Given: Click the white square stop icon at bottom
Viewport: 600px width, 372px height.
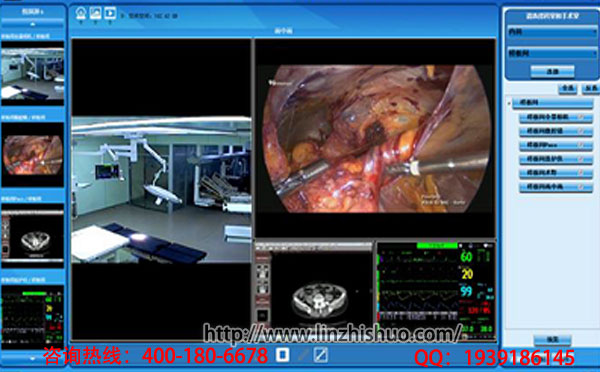Looking at the screenshot, I should [282, 354].
